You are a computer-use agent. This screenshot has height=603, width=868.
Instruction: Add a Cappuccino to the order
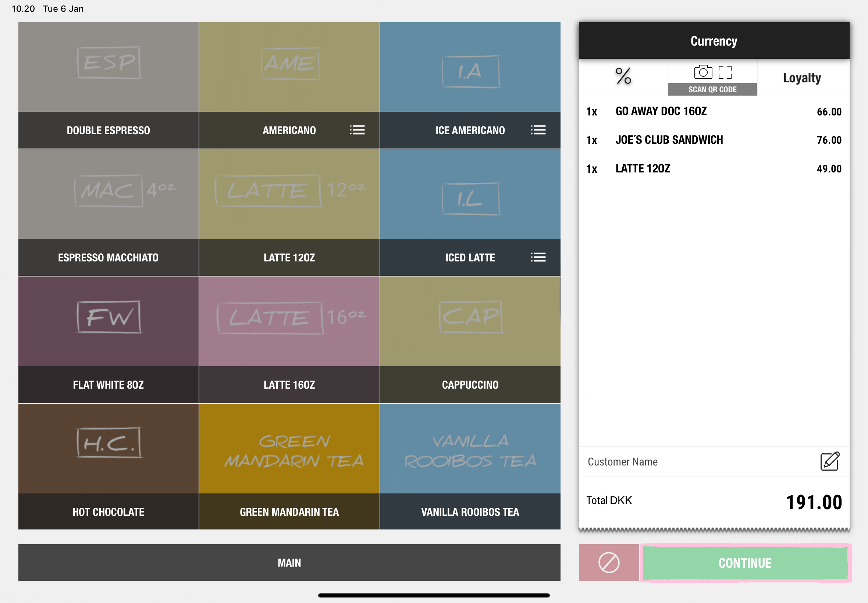(x=470, y=339)
